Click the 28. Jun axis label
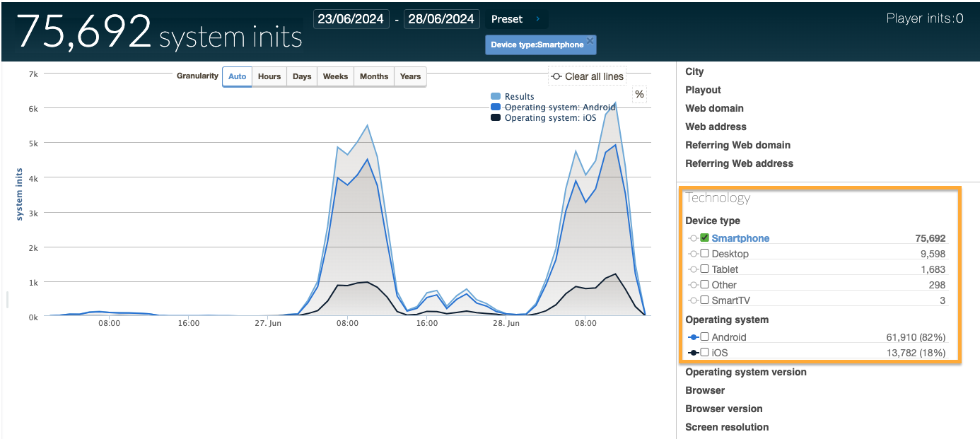The width and height of the screenshot is (980, 439). (506, 323)
